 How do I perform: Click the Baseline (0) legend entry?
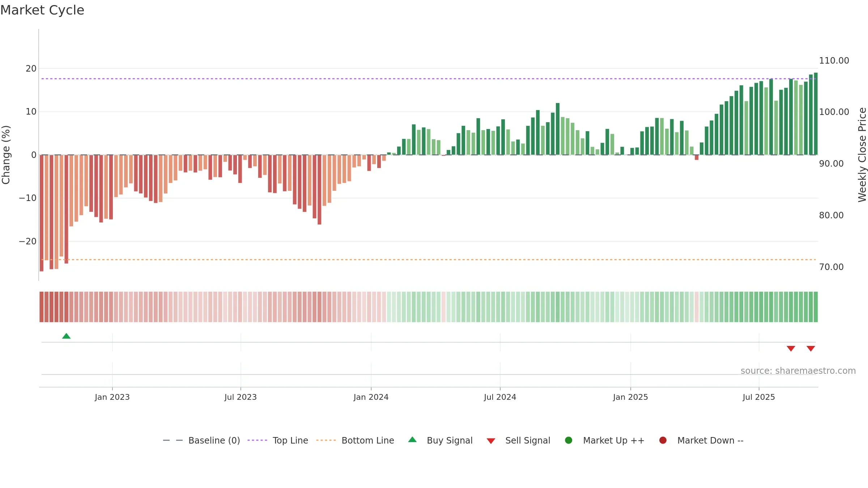201,440
